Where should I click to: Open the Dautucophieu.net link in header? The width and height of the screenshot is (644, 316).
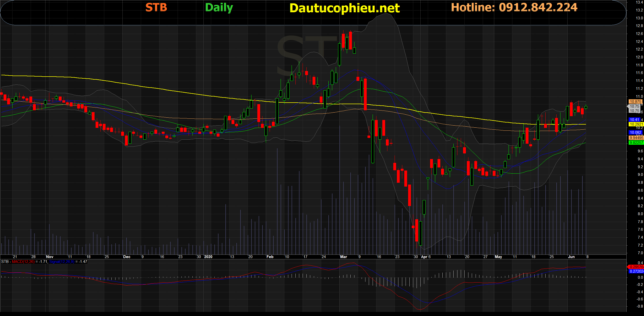[x=344, y=8]
